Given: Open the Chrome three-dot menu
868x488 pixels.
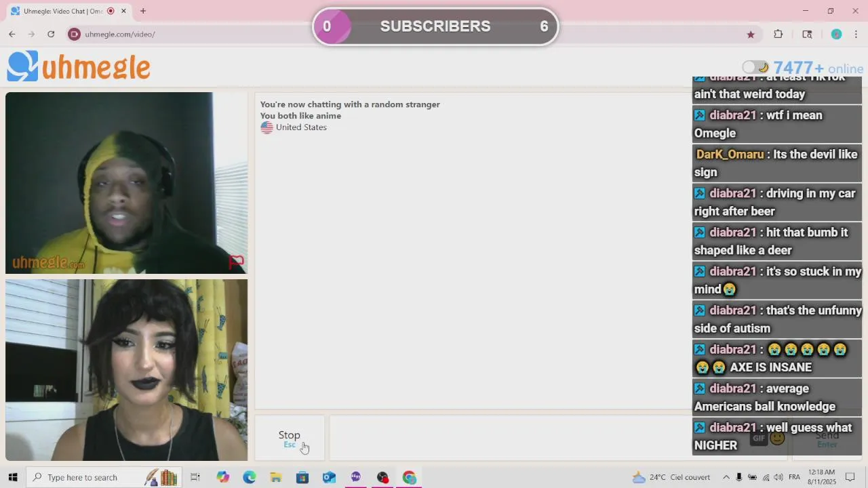Looking at the screenshot, I should [856, 34].
